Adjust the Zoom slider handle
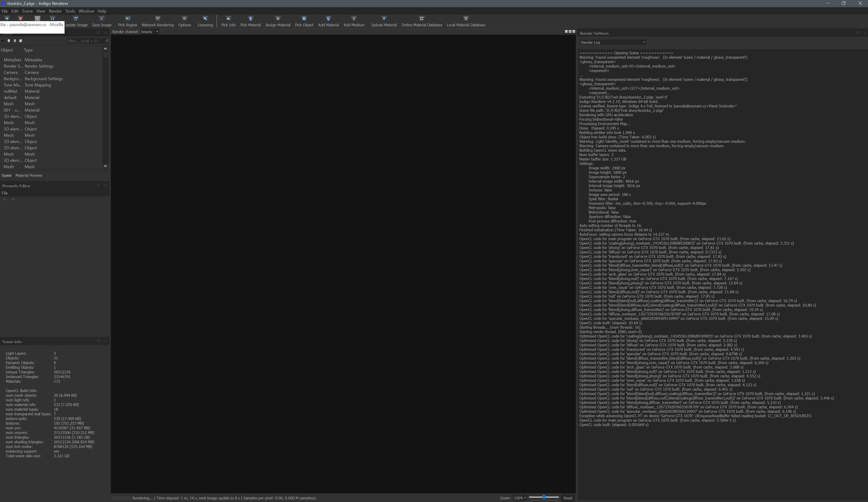868x502 pixels. click(x=544, y=497)
